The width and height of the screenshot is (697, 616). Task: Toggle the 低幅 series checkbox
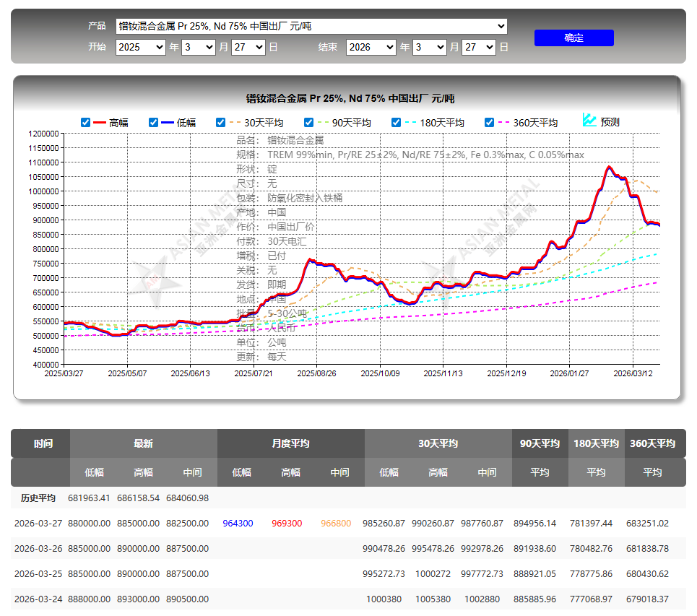[x=153, y=123]
